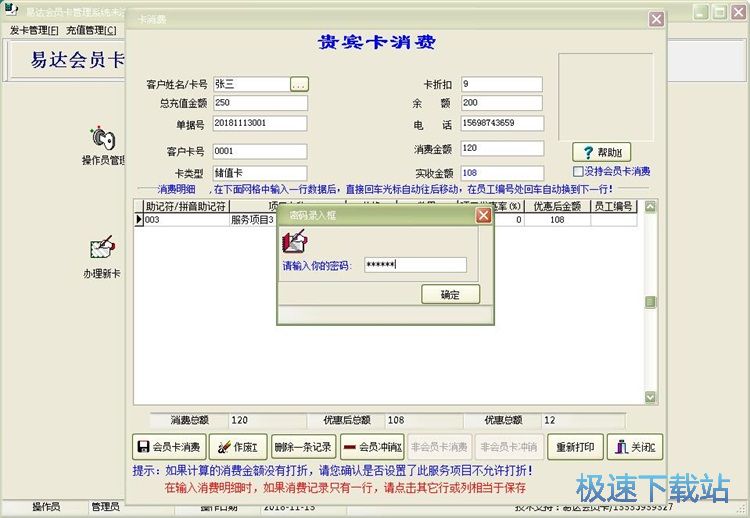Close the password entry dialog
Image resolution: width=750 pixels, height=518 pixels.
click(x=483, y=216)
